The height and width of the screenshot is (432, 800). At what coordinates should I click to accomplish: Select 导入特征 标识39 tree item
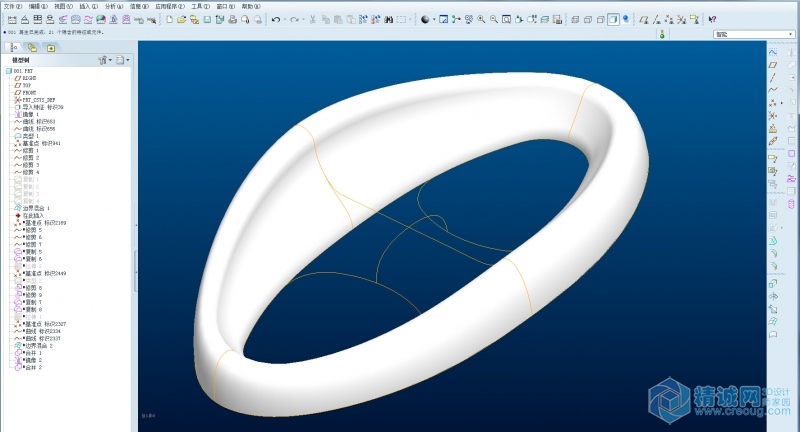point(39,107)
